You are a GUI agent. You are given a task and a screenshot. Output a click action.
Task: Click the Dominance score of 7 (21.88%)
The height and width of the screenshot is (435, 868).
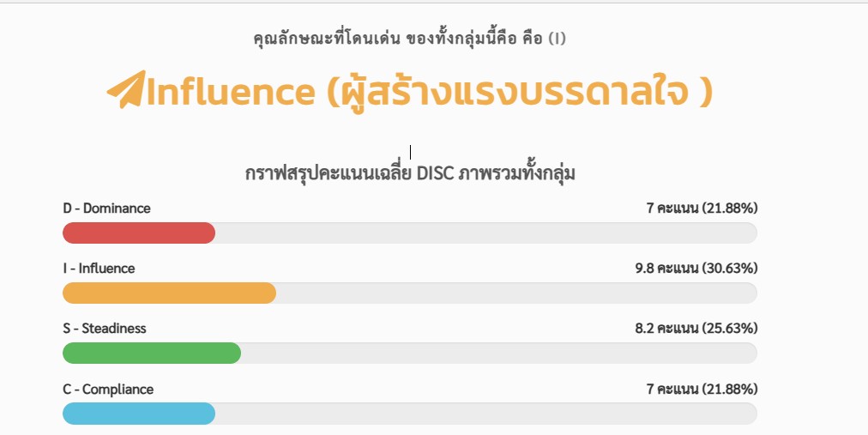pos(702,208)
